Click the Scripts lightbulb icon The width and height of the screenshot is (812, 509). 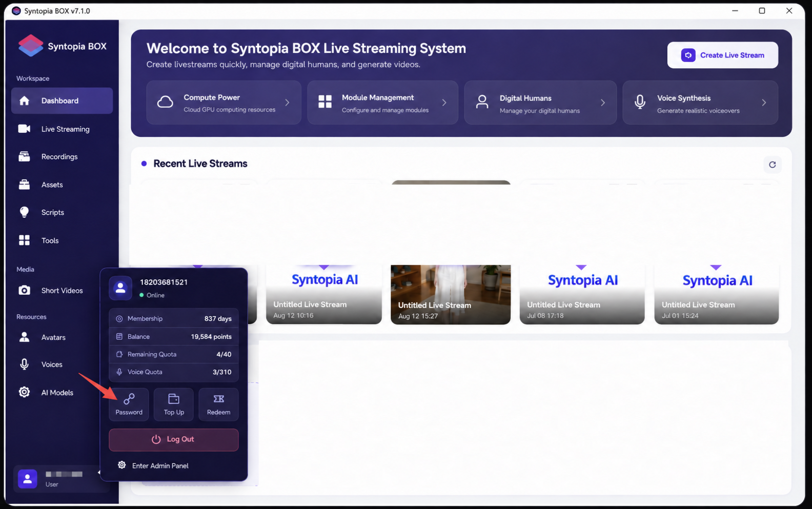tap(24, 212)
